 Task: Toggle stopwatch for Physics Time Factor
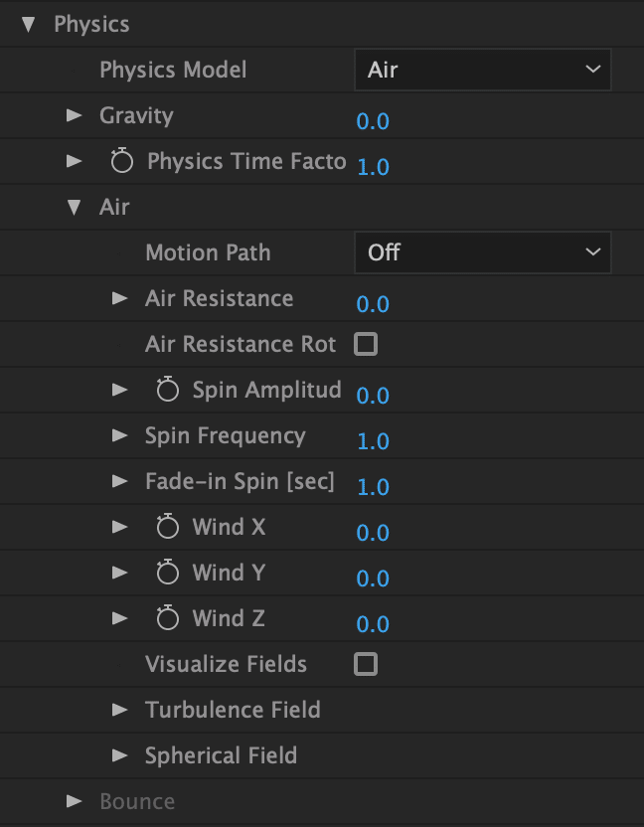tap(122, 161)
